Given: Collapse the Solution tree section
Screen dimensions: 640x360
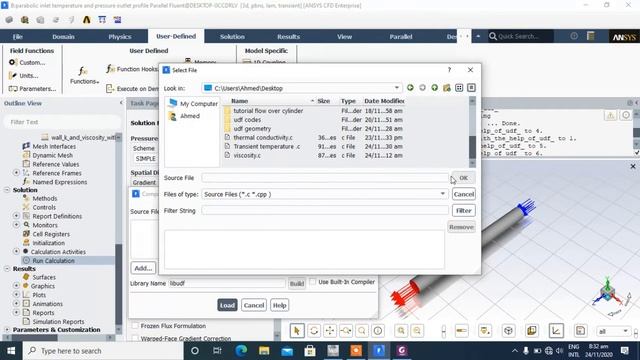Looking at the screenshot, I should click(x=7, y=190).
